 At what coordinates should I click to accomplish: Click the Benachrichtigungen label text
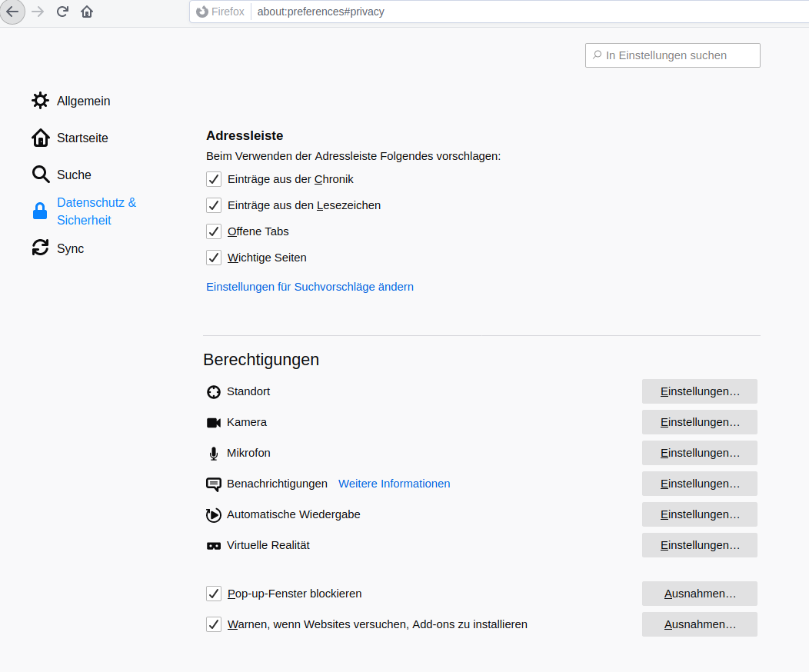pyautogui.click(x=277, y=484)
